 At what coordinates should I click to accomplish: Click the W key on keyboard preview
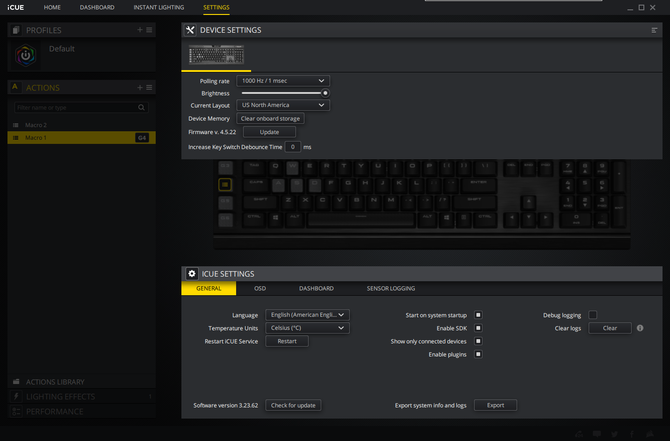click(292, 167)
